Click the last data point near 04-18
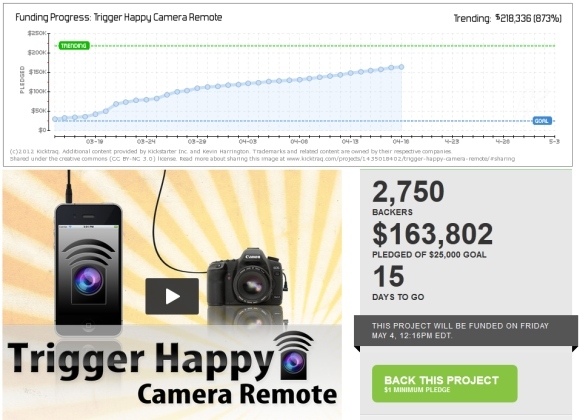This screenshot has height=420, width=580. (x=401, y=67)
